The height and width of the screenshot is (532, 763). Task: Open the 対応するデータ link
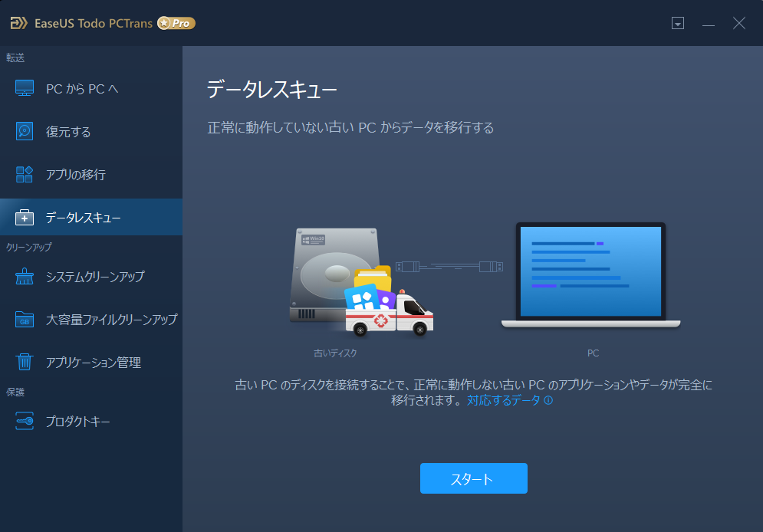pos(504,400)
